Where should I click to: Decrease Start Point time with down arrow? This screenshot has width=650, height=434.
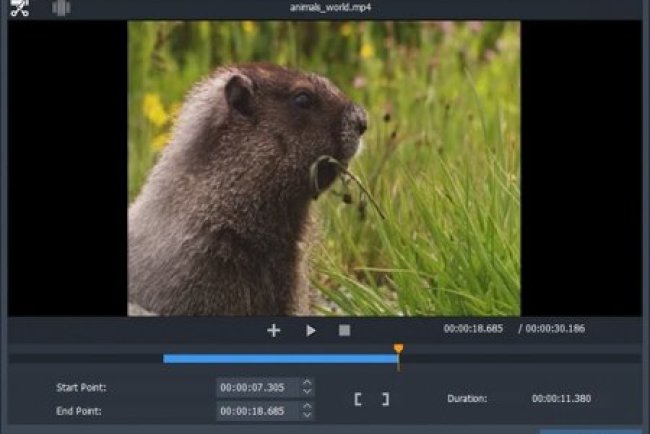click(x=307, y=391)
